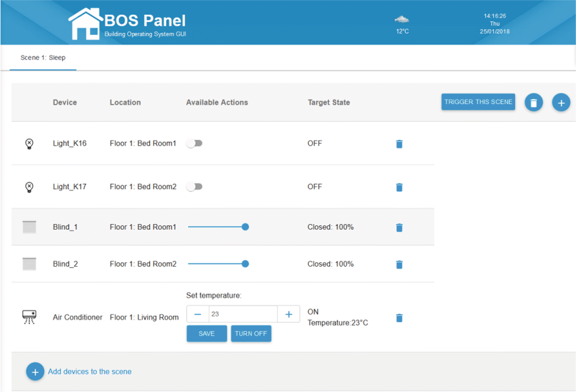The image size is (576, 392).
Task: Click the ON state of Air Conditioner
Action: [x=313, y=312]
